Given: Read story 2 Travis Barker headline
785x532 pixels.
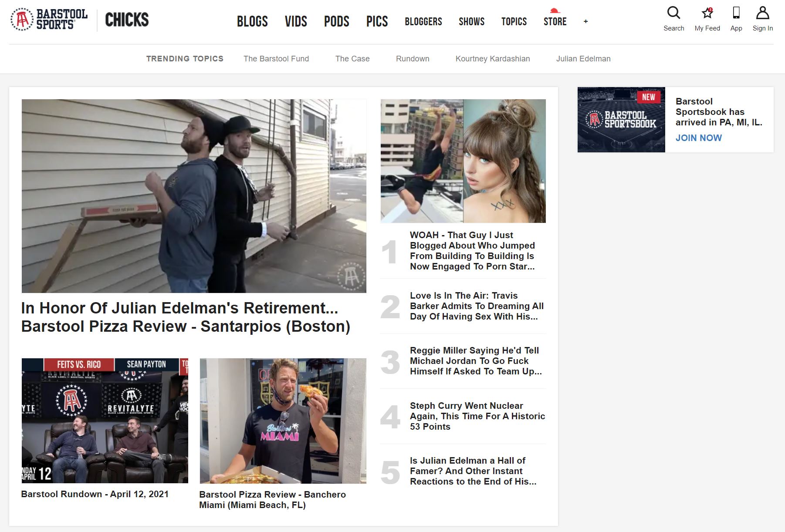Looking at the screenshot, I should [x=477, y=306].
